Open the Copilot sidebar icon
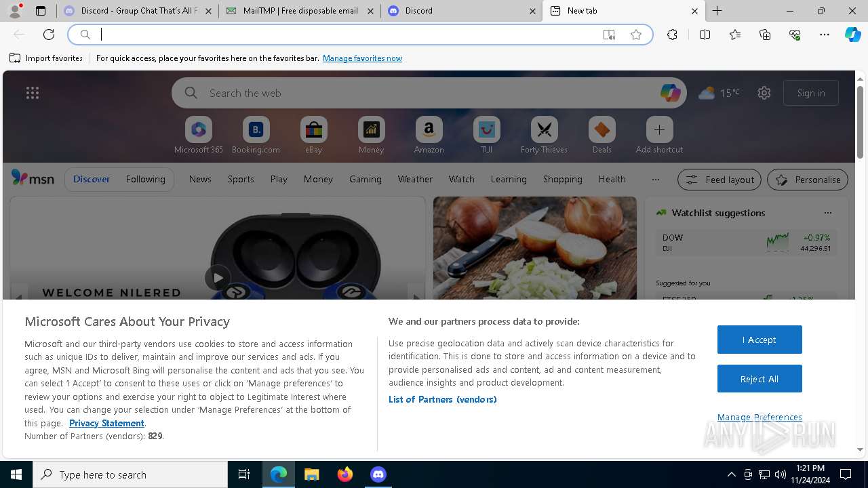The width and height of the screenshot is (868, 488). [x=853, y=35]
